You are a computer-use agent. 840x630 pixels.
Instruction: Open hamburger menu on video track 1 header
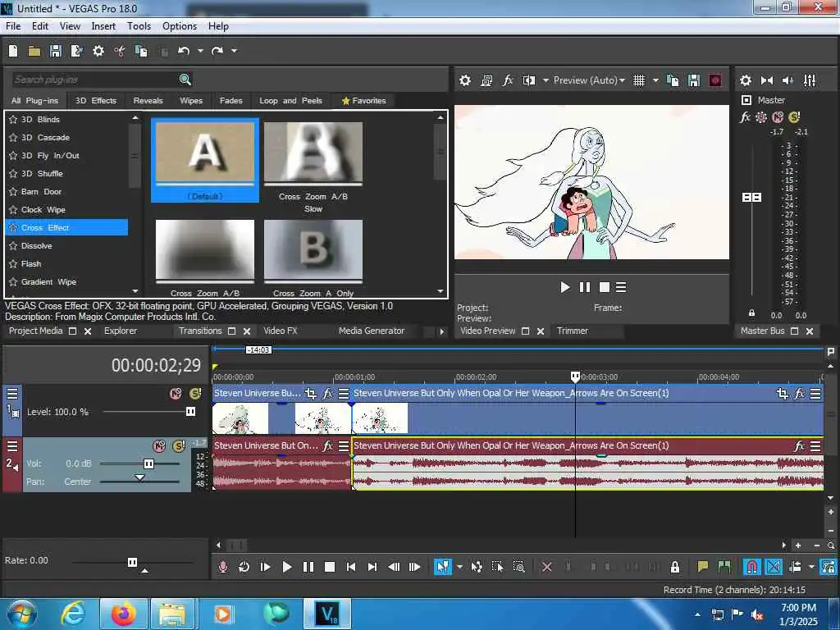(x=12, y=394)
